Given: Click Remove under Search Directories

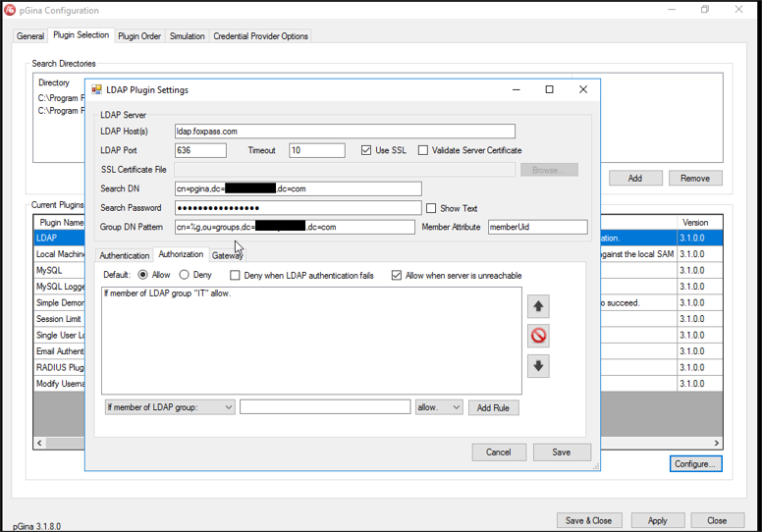Looking at the screenshot, I should tap(695, 179).
